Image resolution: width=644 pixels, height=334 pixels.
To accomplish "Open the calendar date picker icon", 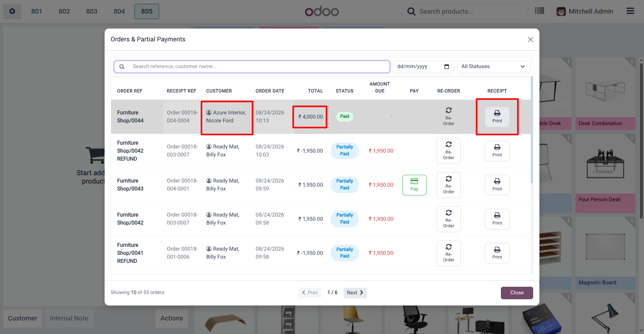I will [447, 67].
